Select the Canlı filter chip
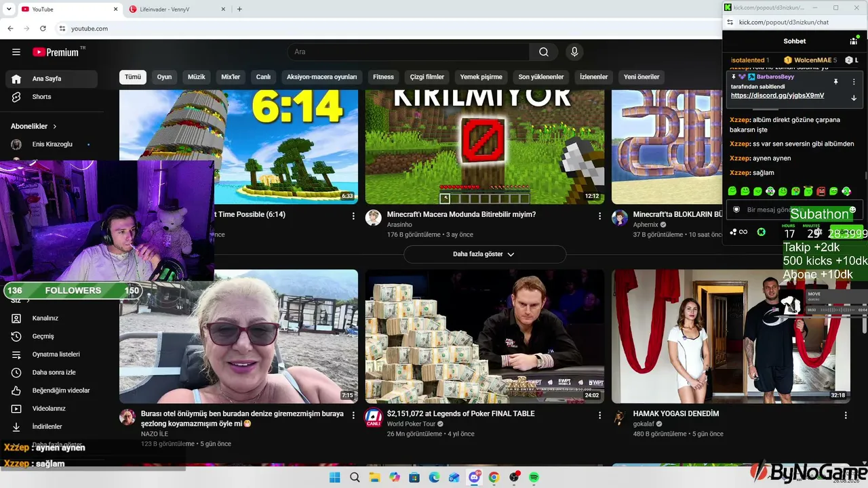Image resolution: width=868 pixels, height=488 pixels. tap(263, 77)
